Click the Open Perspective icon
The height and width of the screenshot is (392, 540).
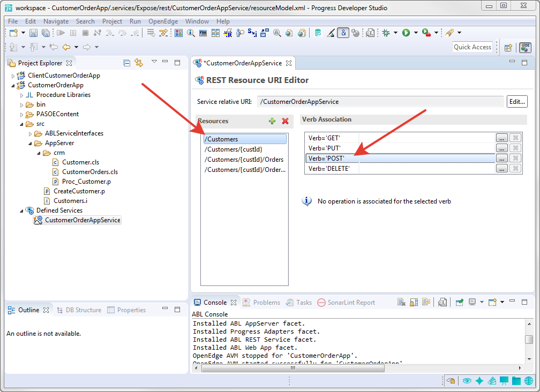point(508,48)
